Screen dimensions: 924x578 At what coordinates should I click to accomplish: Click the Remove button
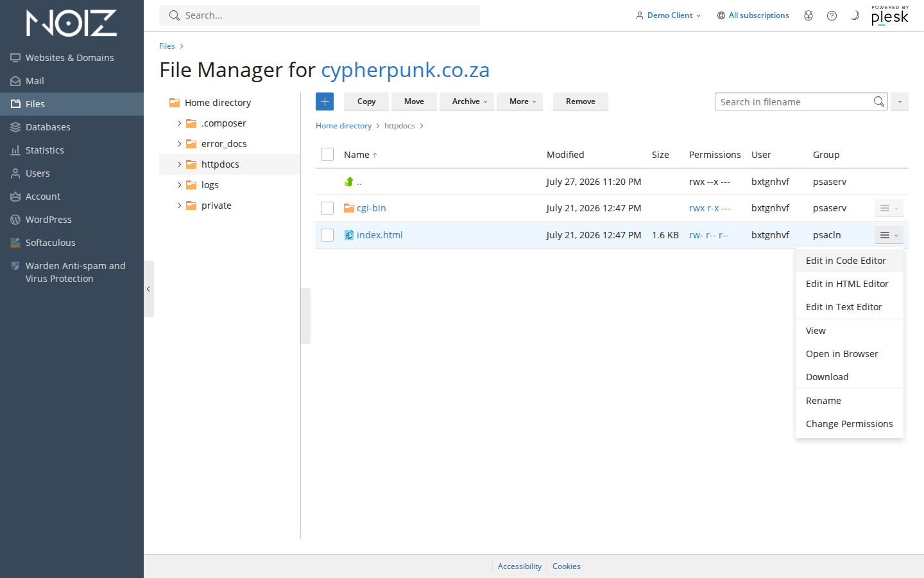581,101
